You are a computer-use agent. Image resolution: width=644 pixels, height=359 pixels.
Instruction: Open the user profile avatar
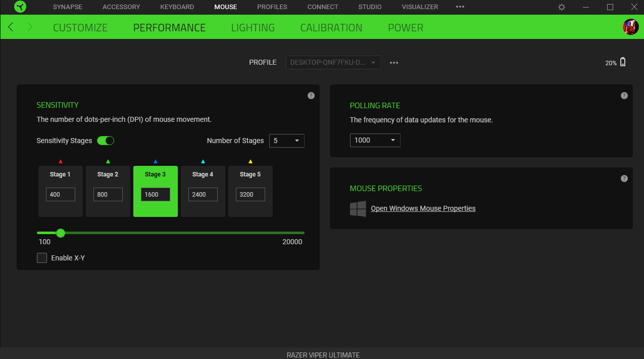point(631,27)
